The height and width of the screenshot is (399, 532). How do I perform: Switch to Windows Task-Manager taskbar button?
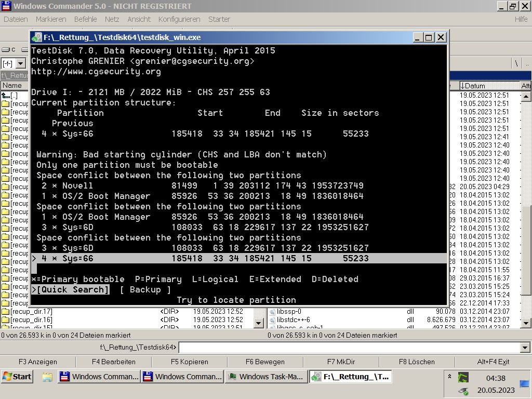[267, 377]
